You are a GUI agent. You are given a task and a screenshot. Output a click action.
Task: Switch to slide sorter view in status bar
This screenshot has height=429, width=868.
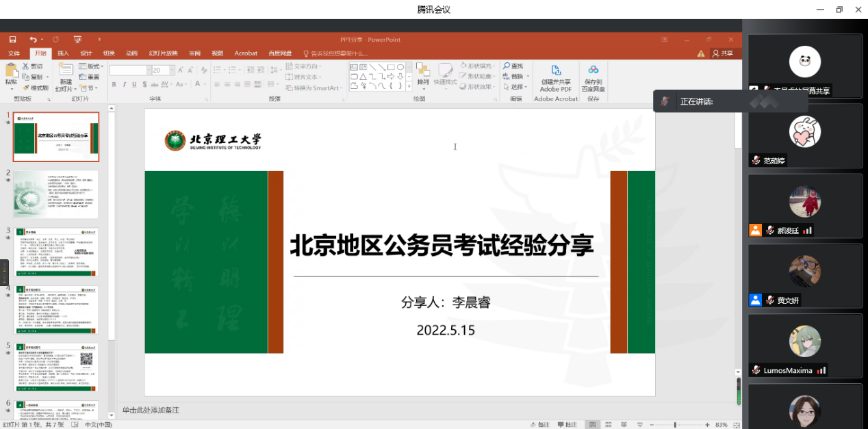tap(608, 425)
